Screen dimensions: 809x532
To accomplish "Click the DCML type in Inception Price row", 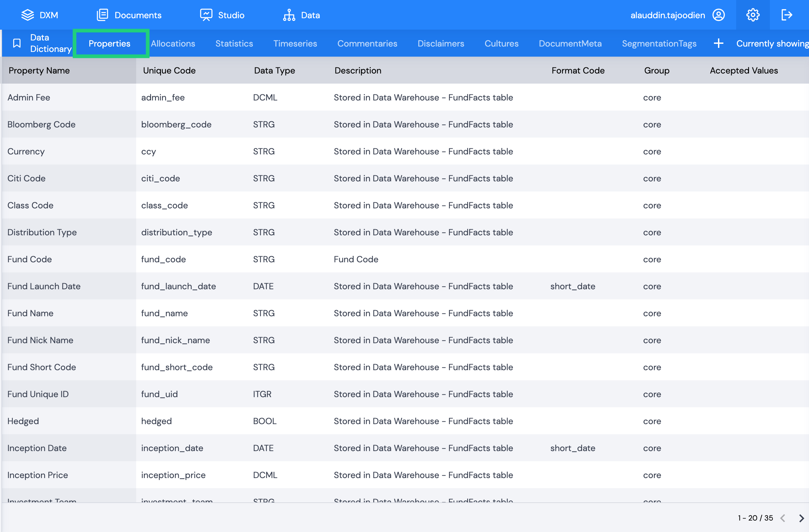I will [x=265, y=475].
